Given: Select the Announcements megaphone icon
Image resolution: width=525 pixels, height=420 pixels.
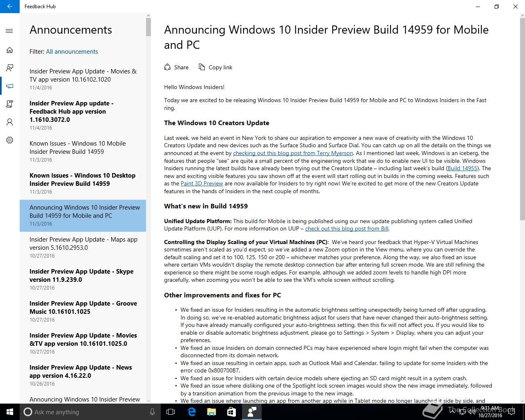Looking at the screenshot, I should 9,86.
